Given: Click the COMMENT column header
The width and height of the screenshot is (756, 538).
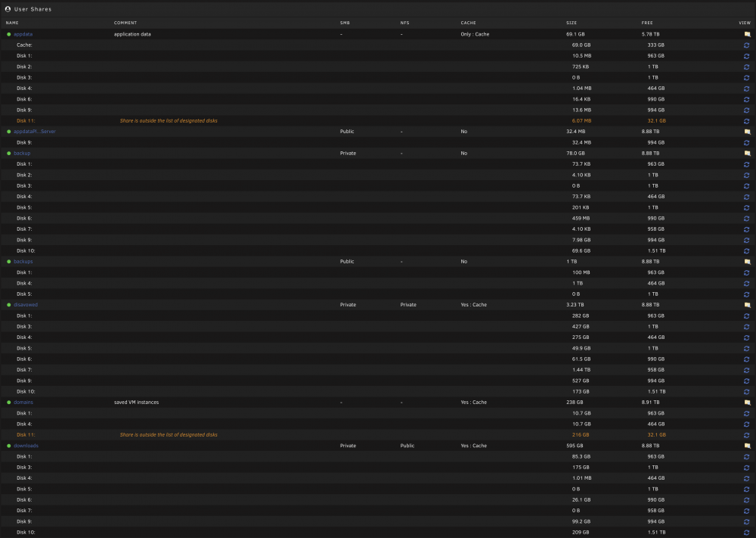Looking at the screenshot, I should pos(125,23).
